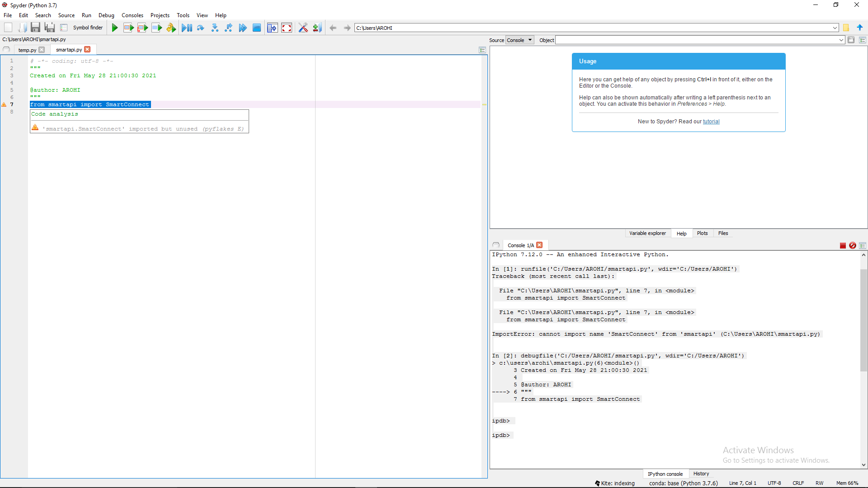Open the Spyder tutorial link
Image resolution: width=868 pixels, height=488 pixels.
(x=711, y=122)
